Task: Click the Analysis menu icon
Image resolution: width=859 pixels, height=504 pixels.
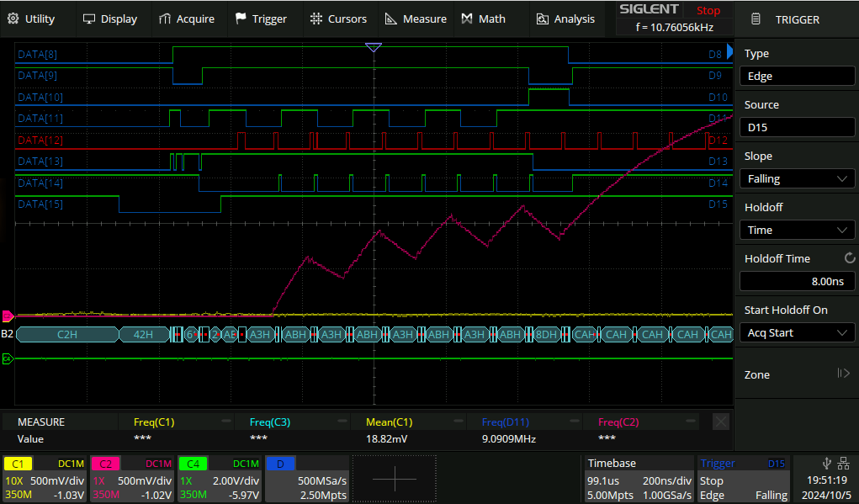Action: (543, 19)
